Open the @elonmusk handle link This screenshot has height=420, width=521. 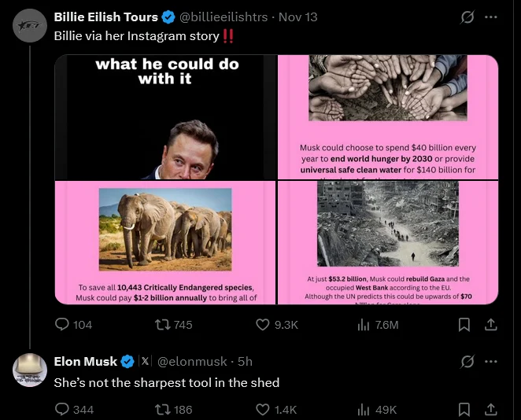tap(193, 361)
